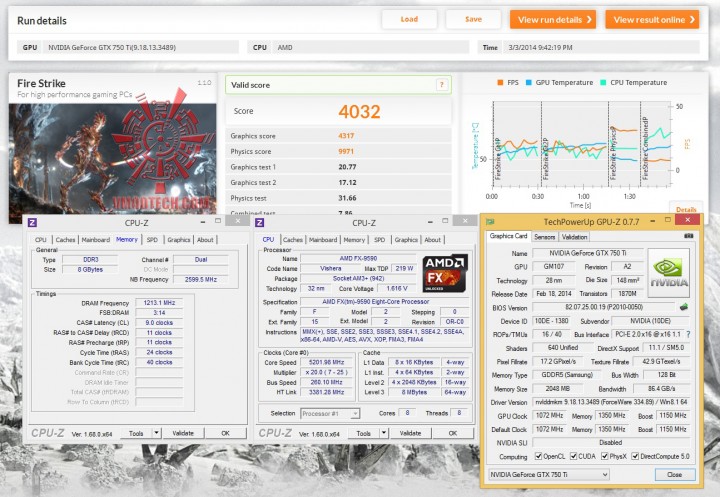This screenshot has width=720, height=497.
Task: Click the AMD FX processor logo
Action: (x=445, y=273)
